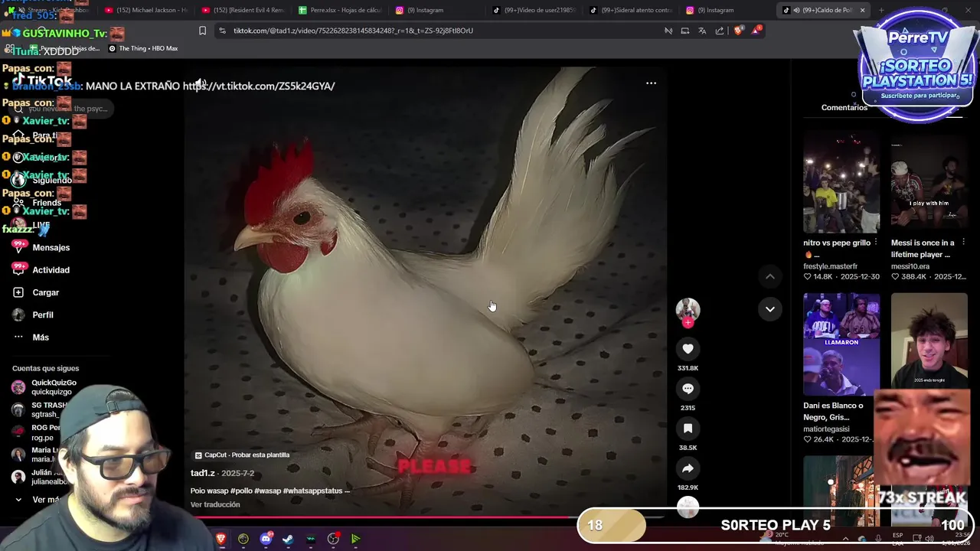Close the active Caldo de Pollo tab
Viewport: 980px width, 551px height.
[x=862, y=10]
